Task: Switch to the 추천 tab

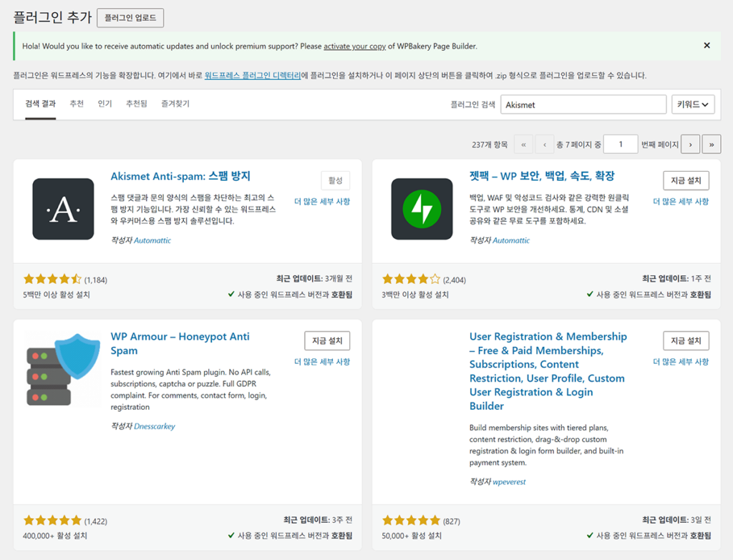Action: pyautogui.click(x=77, y=104)
